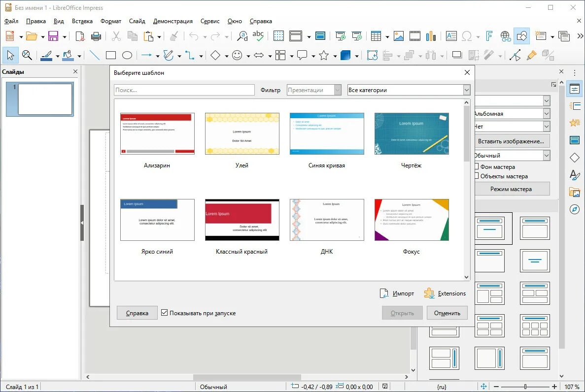585x392 pixels.
Task: Expand the New document dropdown arrow
Action: click(21, 36)
